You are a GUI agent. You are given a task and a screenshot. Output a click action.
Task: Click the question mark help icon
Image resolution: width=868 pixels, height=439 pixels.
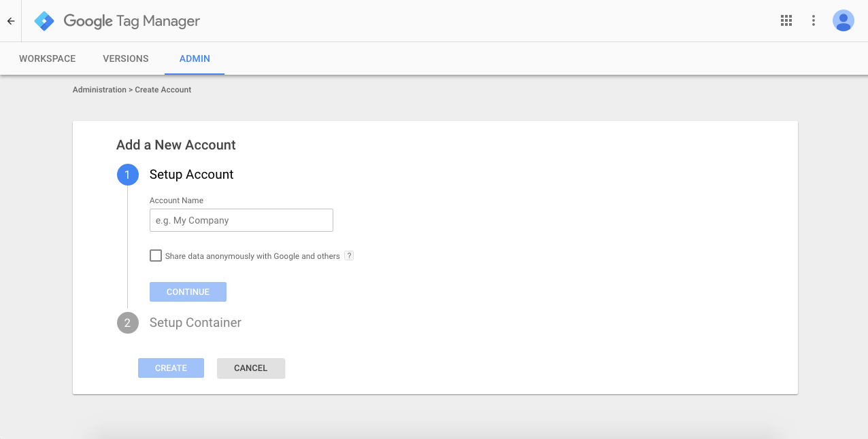pos(349,256)
